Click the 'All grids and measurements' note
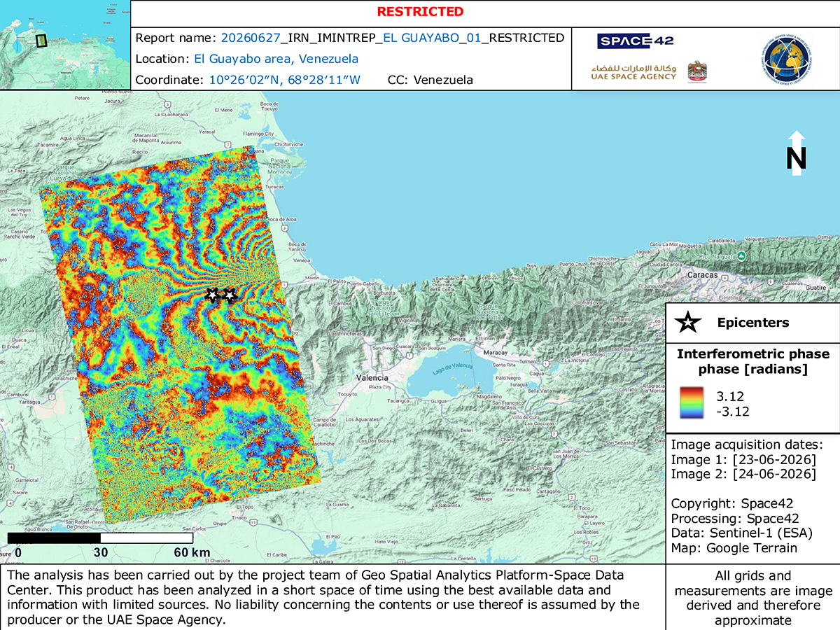The width and height of the screenshot is (840, 630). [x=752, y=598]
